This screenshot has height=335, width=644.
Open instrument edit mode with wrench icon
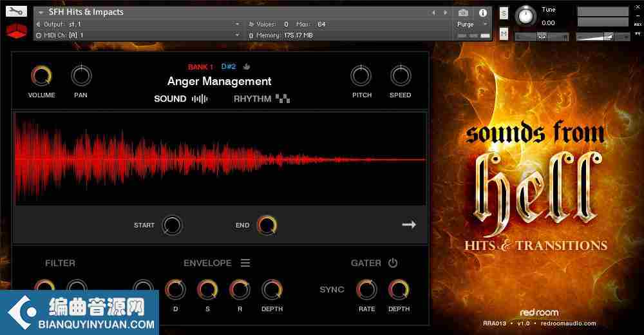tap(17, 12)
